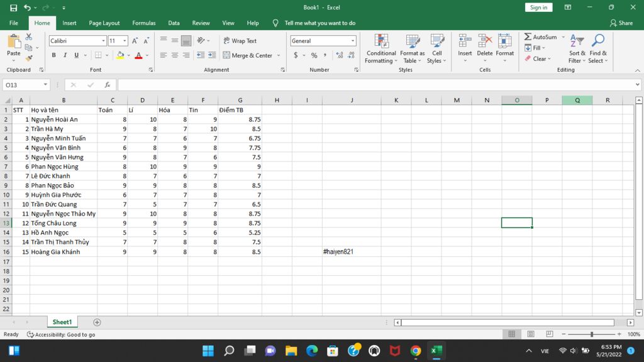Decrease decimal places
The height and width of the screenshot is (362, 644).
(351, 55)
